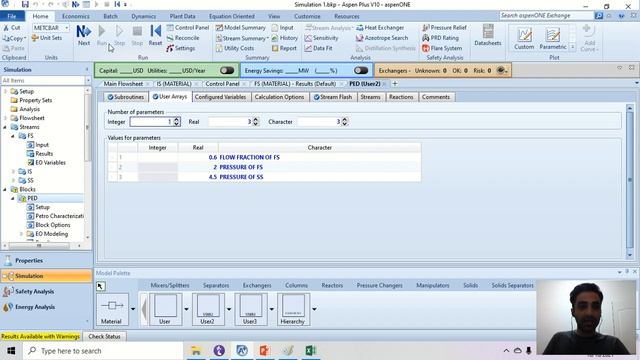
Task: Open Unit Sets
Action: pyautogui.click(x=47, y=38)
